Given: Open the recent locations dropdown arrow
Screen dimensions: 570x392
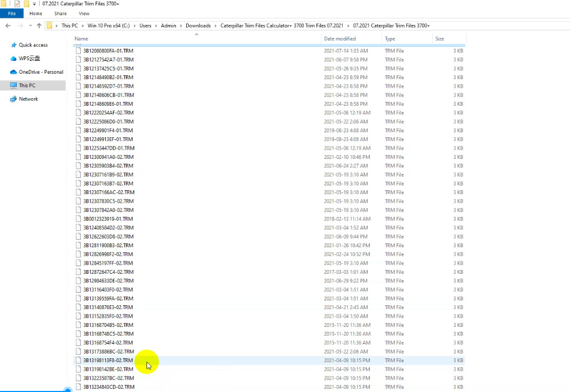Looking at the screenshot, I should [x=30, y=26].
